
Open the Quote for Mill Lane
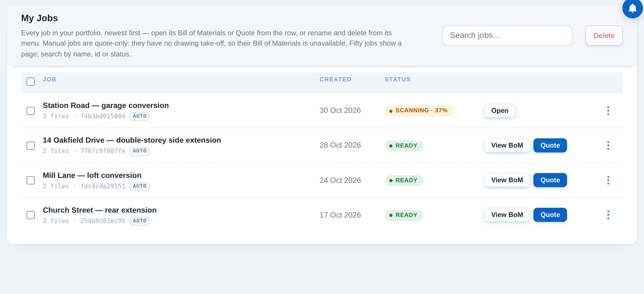(x=550, y=180)
